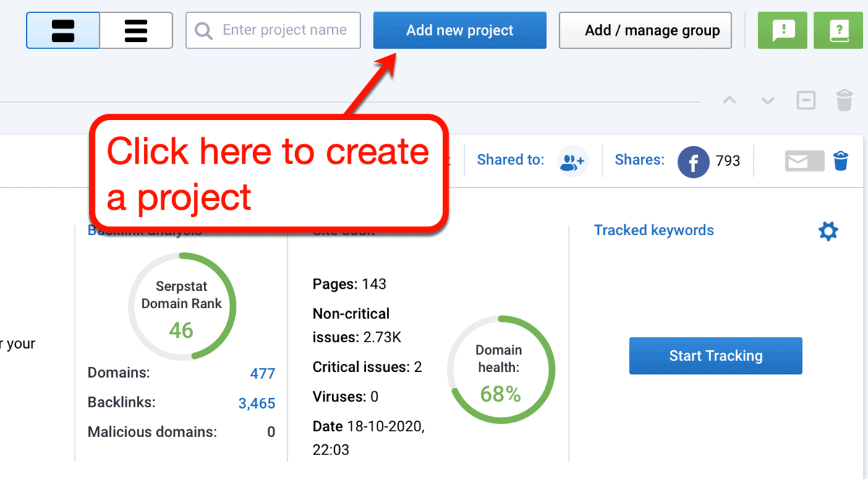Click the down chevron above the project
The width and height of the screenshot is (868, 479).
767,101
